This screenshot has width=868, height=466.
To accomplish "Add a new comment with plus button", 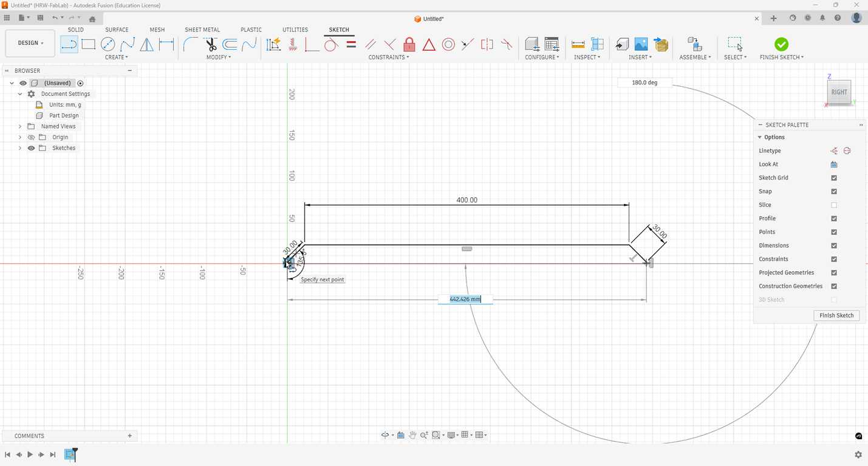I will [x=130, y=436].
